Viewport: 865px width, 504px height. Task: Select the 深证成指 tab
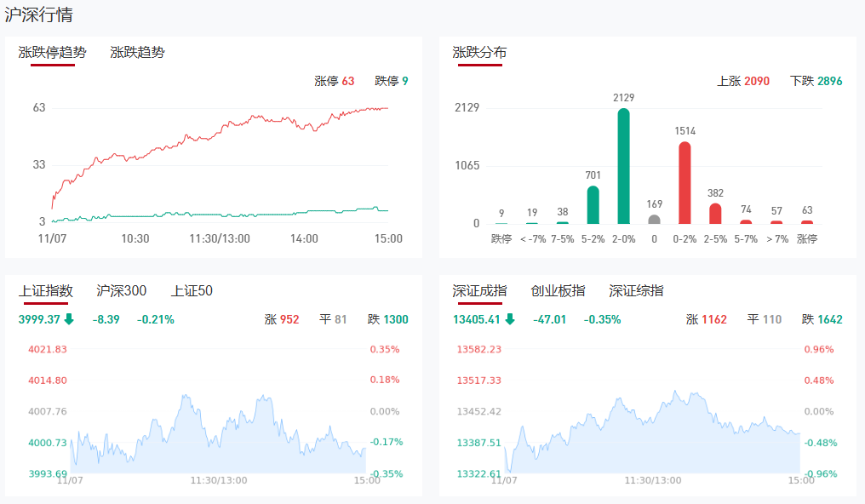point(479,291)
